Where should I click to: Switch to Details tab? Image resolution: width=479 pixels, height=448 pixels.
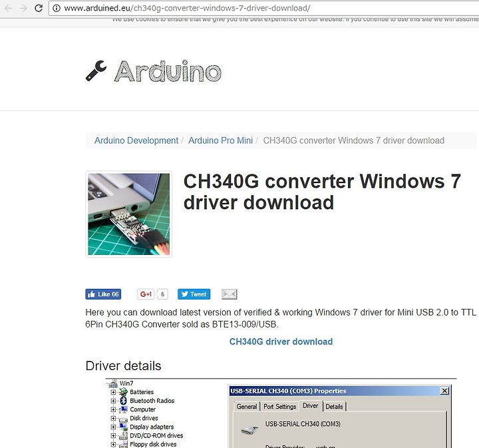point(334,407)
